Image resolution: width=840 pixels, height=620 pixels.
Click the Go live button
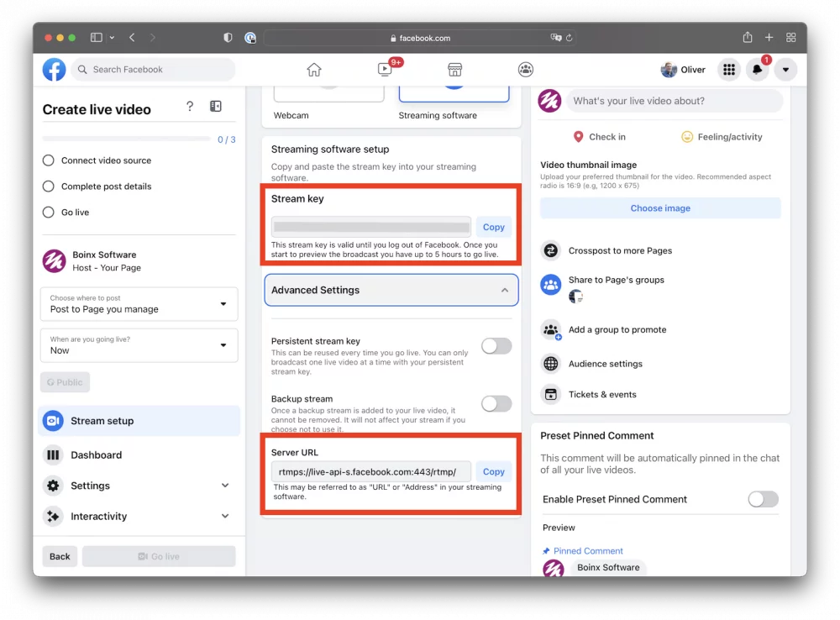[159, 556]
